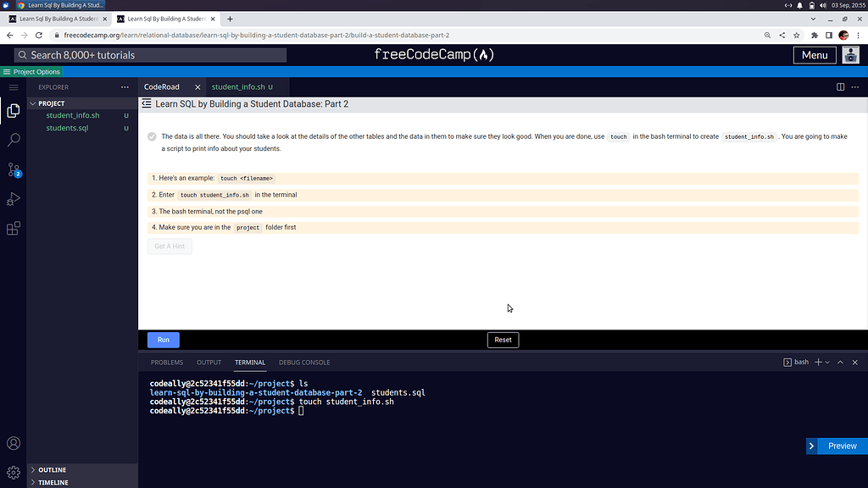Maximize the terminal panel with the chevron
Screen dimensions: 868x488
[841, 362]
